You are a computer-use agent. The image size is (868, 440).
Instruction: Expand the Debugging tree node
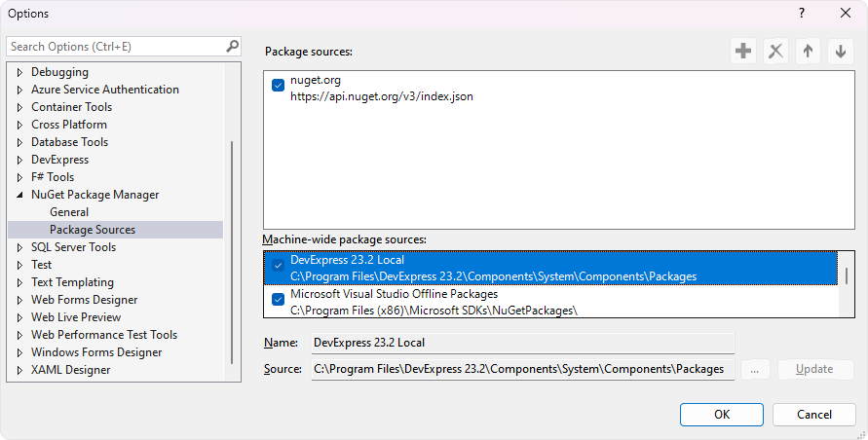coord(19,72)
